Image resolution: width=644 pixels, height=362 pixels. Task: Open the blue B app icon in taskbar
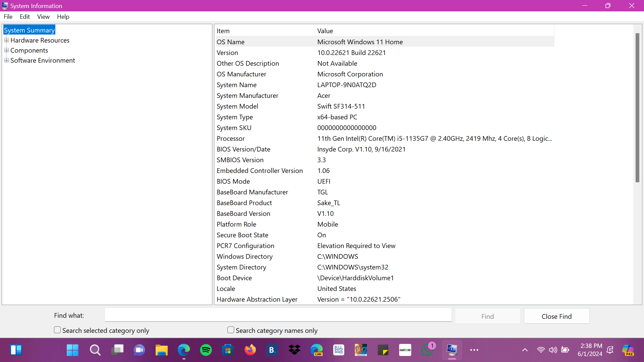click(272, 350)
